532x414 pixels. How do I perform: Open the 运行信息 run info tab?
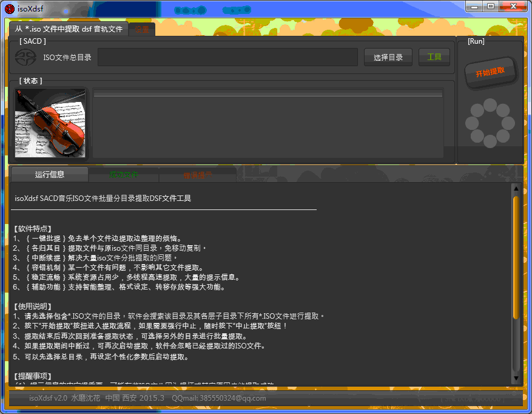pos(50,174)
